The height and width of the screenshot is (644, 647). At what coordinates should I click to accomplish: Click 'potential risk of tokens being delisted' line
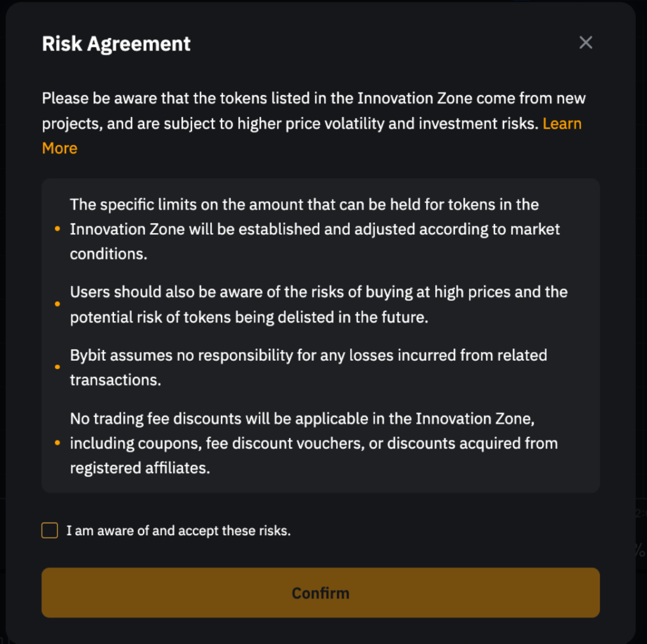(249, 317)
